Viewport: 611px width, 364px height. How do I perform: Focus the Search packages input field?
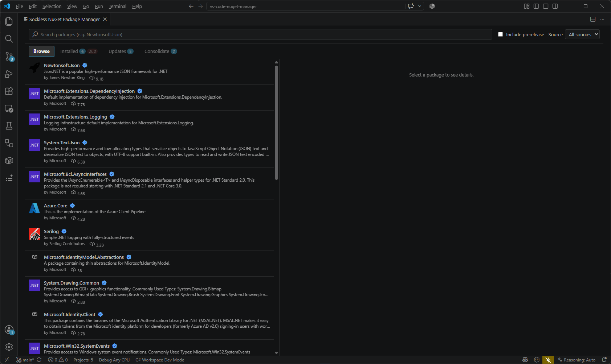pos(260,34)
